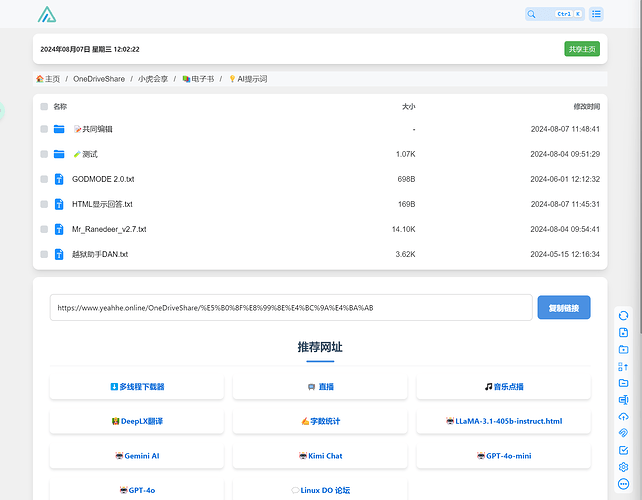Select the GODMODE 2.0.txt checkbox
642x500 pixels.
tap(44, 179)
